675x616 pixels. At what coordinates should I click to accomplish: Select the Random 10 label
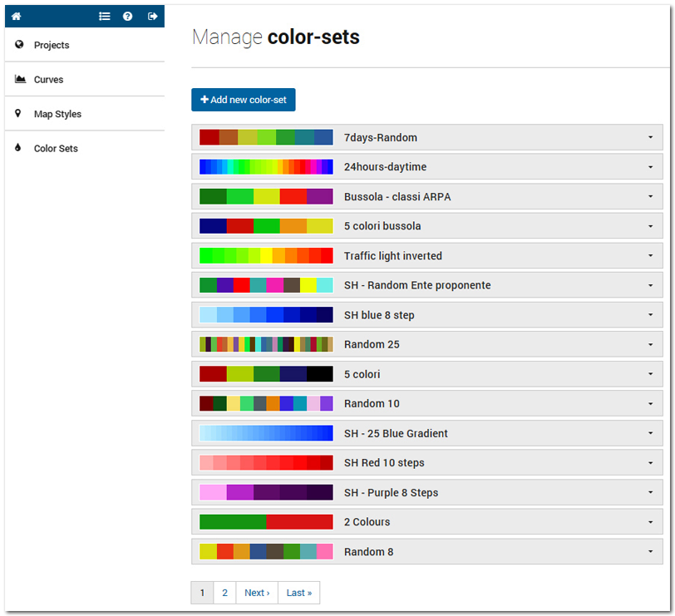pyautogui.click(x=372, y=404)
